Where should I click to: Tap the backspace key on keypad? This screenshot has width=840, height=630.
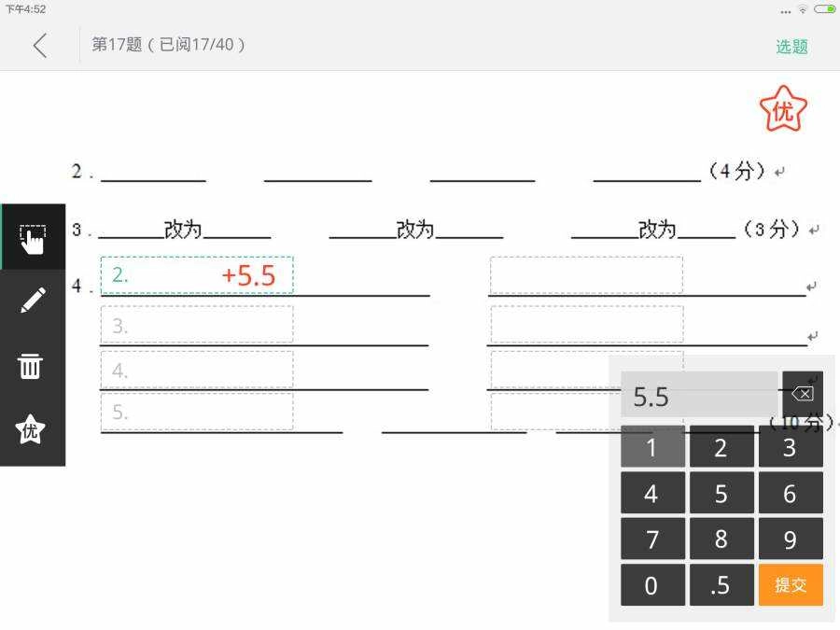point(803,394)
